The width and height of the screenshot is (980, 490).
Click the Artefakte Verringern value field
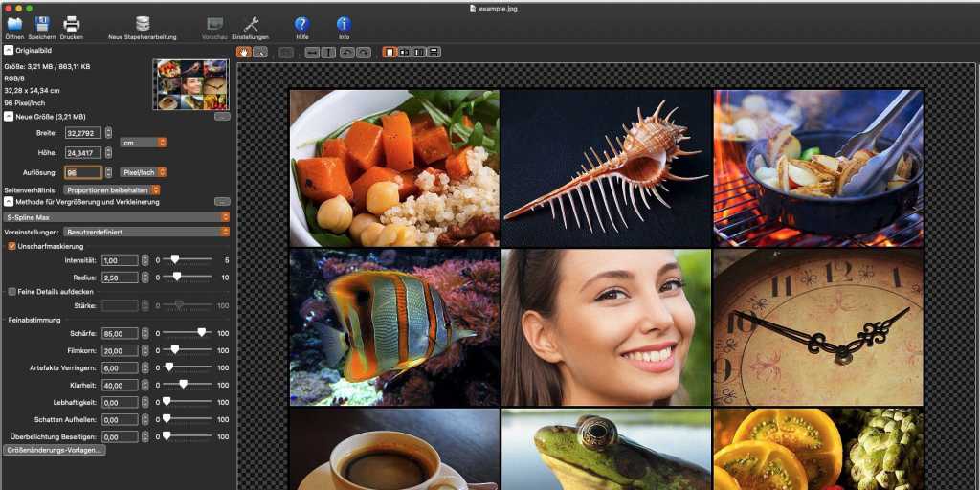pyautogui.click(x=120, y=368)
